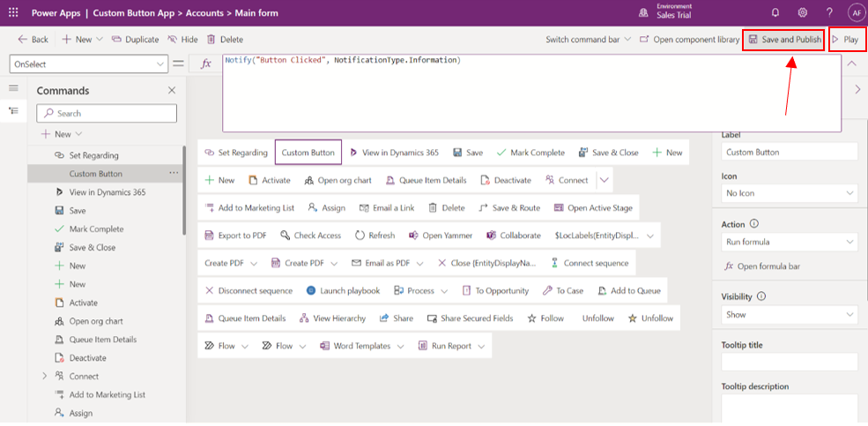Viewport: 868px width, 426px height.
Task: Select the tree view sidebar icon
Action: click(x=13, y=111)
